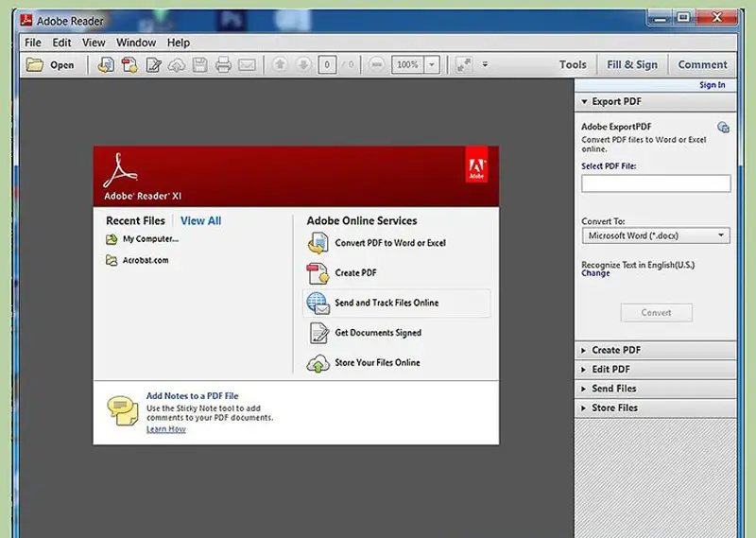Image resolution: width=756 pixels, height=538 pixels.
Task: Click the Adobe logo in welcome banner
Action: (476, 165)
